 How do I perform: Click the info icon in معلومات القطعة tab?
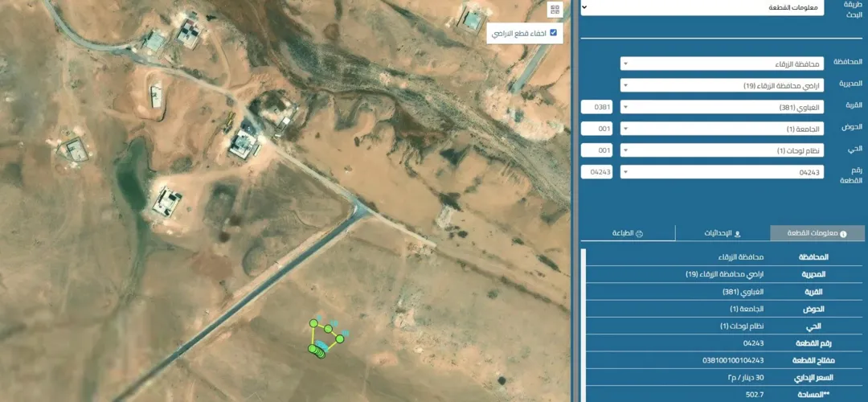tap(843, 234)
